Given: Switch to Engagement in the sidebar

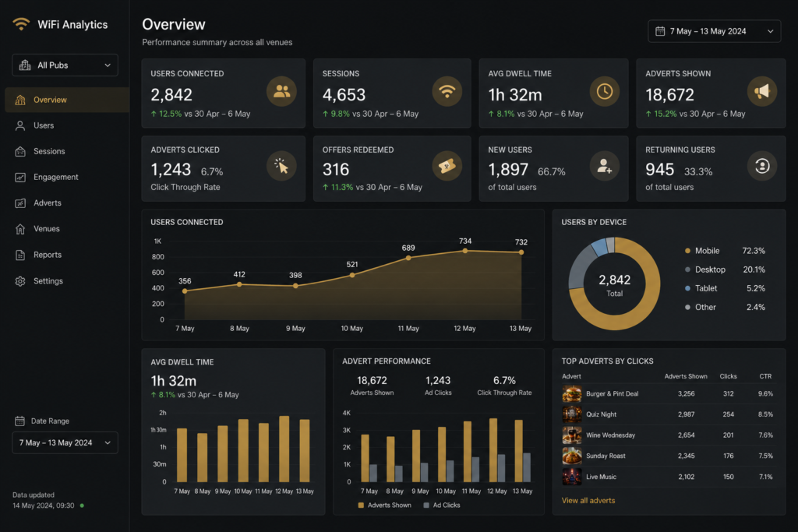Looking at the screenshot, I should click(55, 177).
